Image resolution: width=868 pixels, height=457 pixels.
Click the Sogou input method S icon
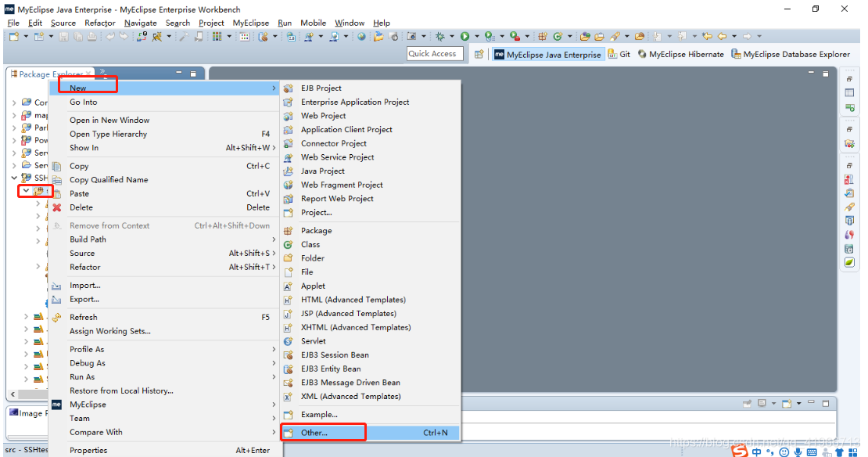coord(740,451)
